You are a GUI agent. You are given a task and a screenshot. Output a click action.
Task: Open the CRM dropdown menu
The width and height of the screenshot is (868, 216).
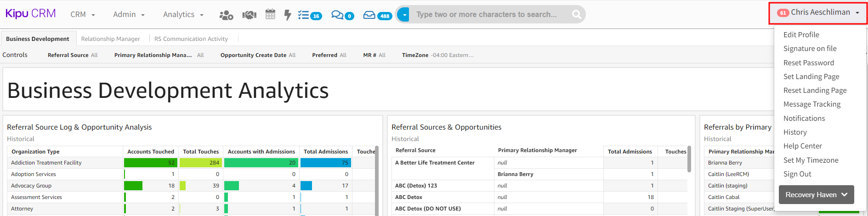(83, 15)
